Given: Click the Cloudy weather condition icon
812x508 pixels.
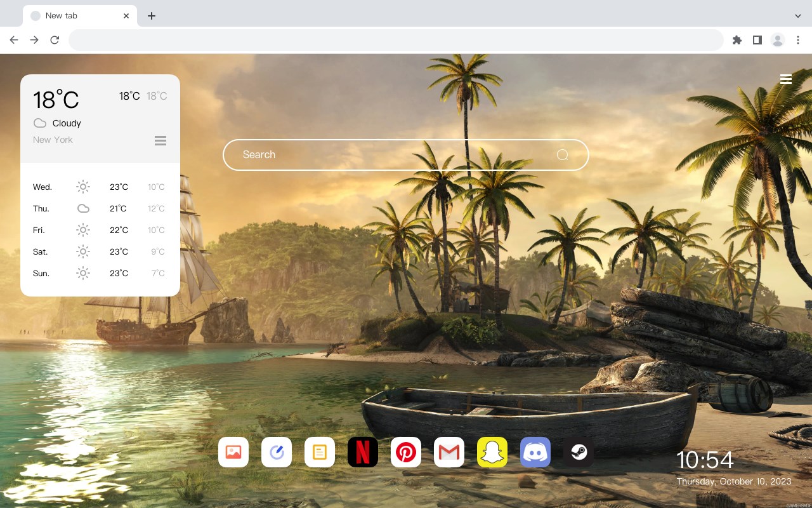Looking at the screenshot, I should point(40,123).
